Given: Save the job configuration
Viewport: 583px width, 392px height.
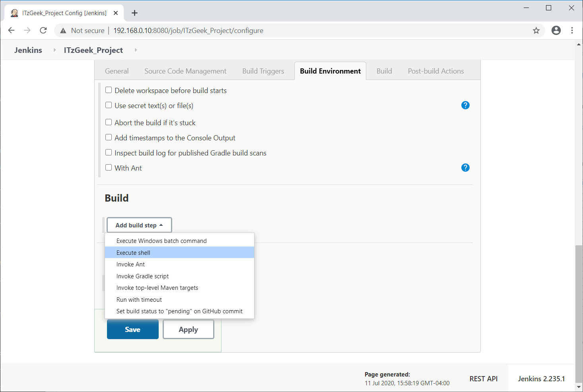Looking at the screenshot, I should pos(133,329).
